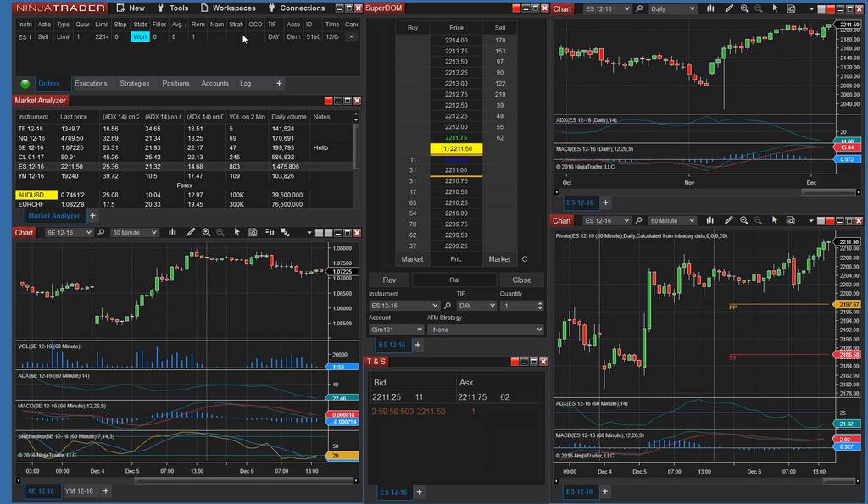Click the data box icon in 6E chart toolbar
This screenshot has width=868, height=504.
[252, 232]
